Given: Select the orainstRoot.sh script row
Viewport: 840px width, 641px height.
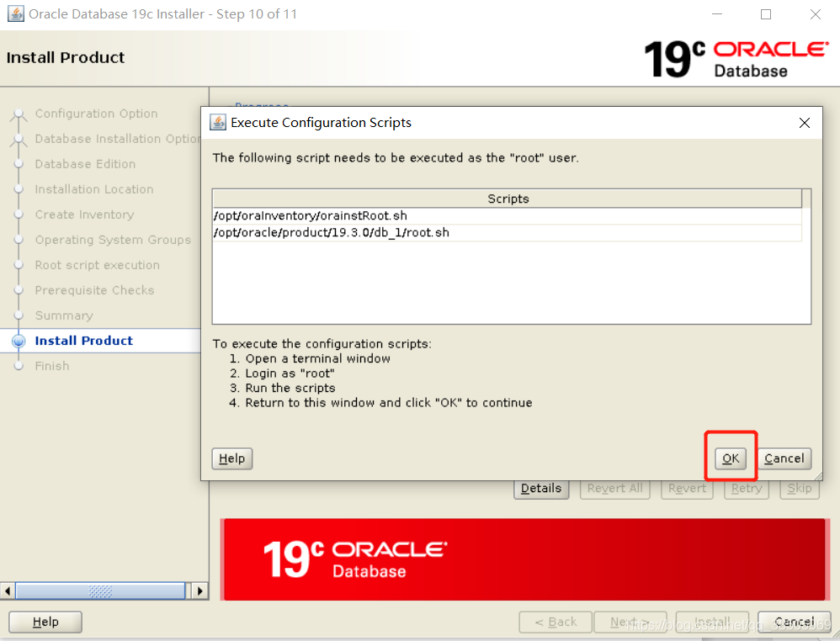Looking at the screenshot, I should coord(508,216).
